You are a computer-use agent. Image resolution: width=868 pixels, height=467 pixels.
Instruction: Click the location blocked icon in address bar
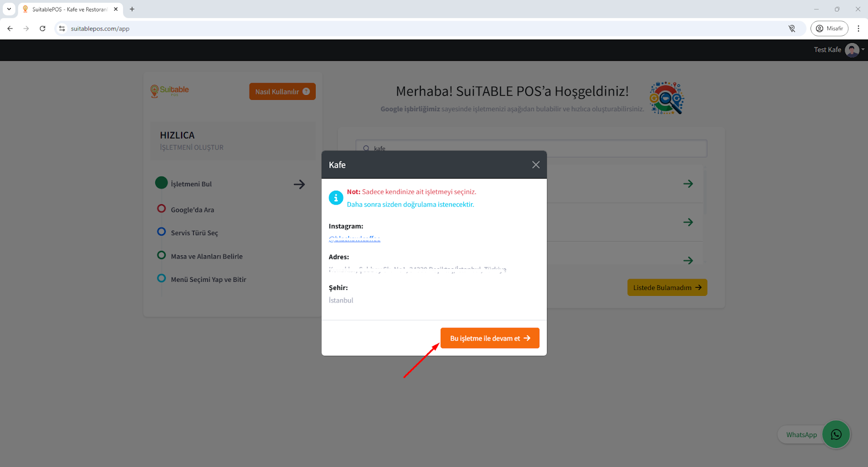pyautogui.click(x=792, y=29)
